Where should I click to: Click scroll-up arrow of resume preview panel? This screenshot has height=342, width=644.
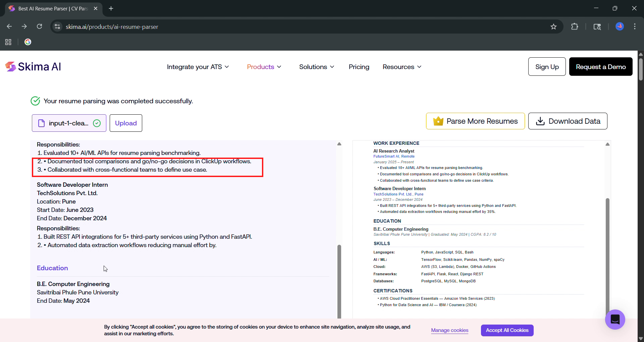607,144
